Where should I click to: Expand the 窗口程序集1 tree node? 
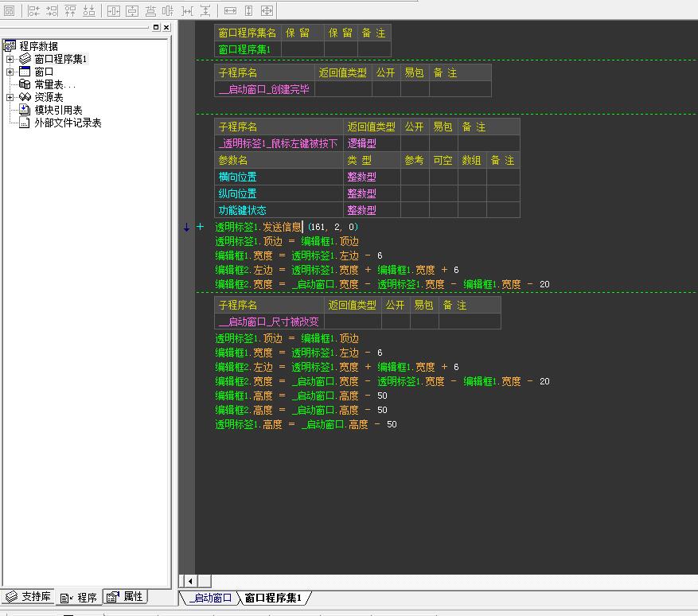point(10,59)
